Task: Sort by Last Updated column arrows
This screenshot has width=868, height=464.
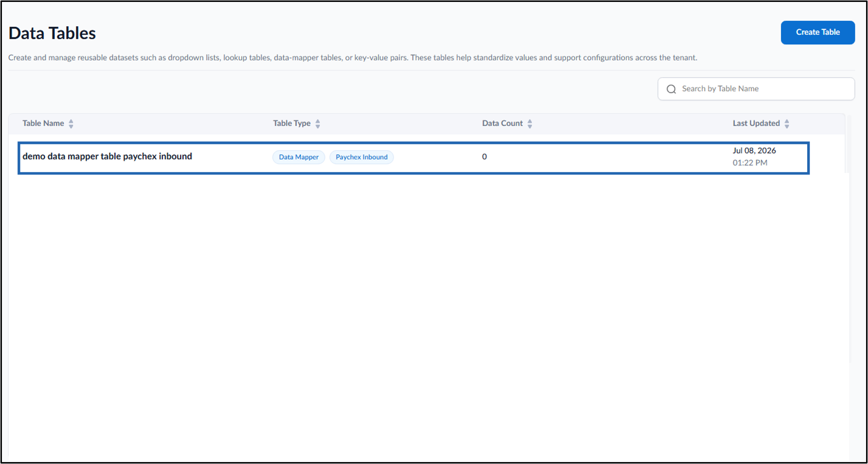Action: tap(787, 124)
